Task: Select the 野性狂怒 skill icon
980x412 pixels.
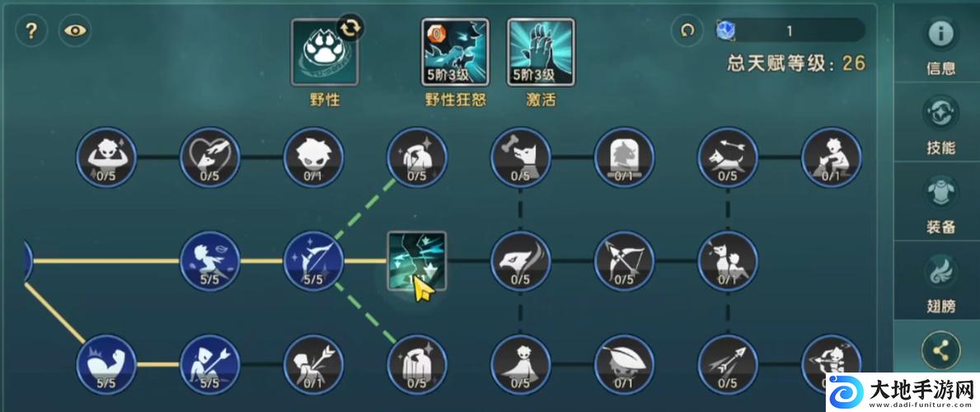Action: tap(455, 52)
